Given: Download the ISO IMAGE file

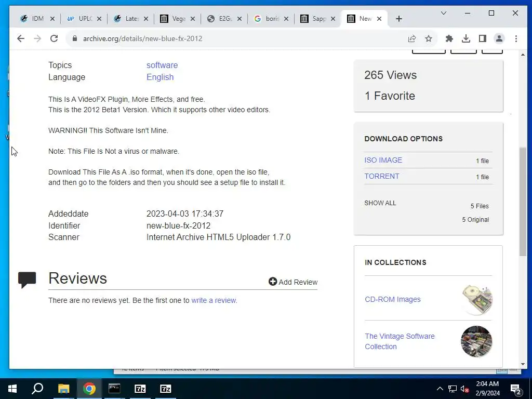Looking at the screenshot, I should [x=383, y=160].
